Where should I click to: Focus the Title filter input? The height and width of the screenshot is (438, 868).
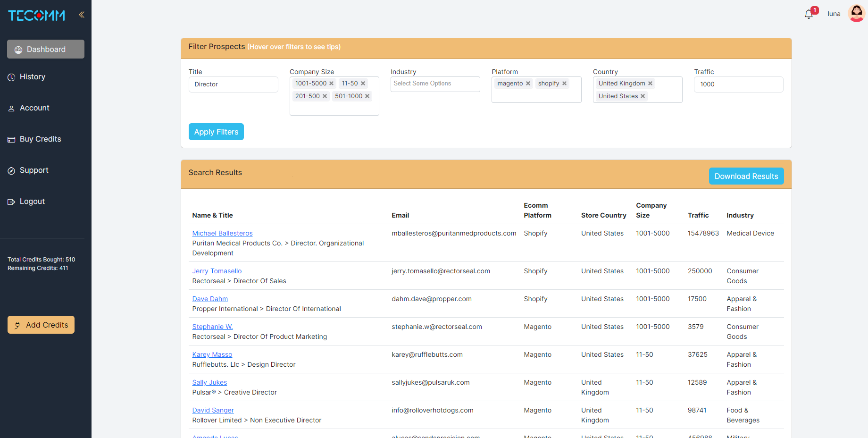click(x=233, y=84)
